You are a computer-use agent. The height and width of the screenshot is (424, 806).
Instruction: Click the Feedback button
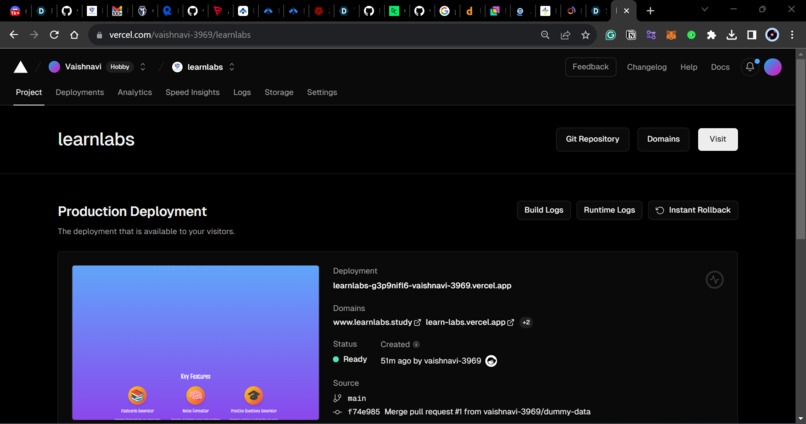[x=591, y=67]
